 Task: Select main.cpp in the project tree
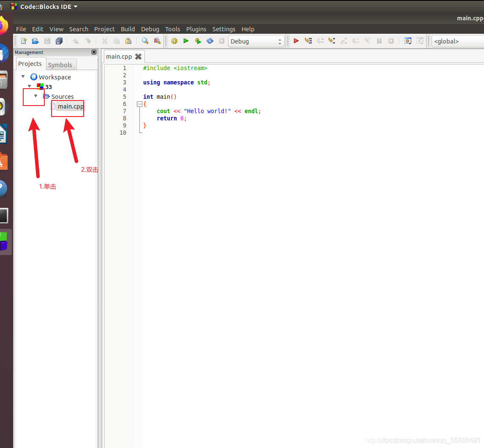(71, 106)
